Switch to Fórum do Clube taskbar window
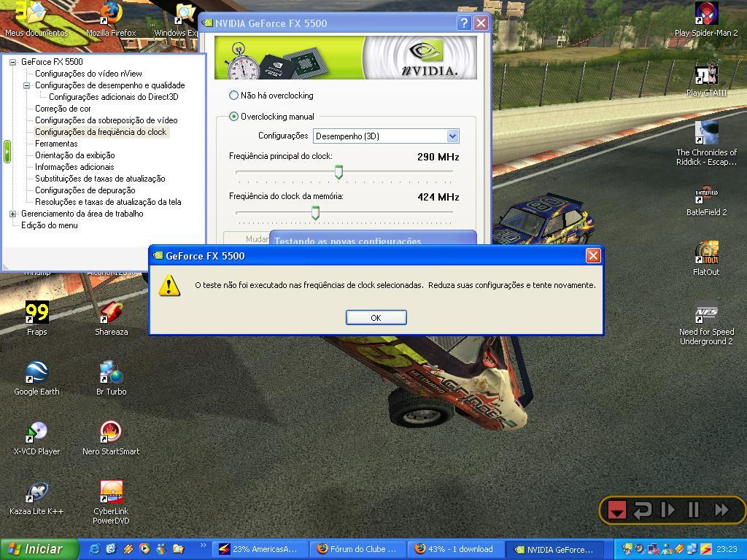This screenshot has width=747, height=560. (x=358, y=549)
